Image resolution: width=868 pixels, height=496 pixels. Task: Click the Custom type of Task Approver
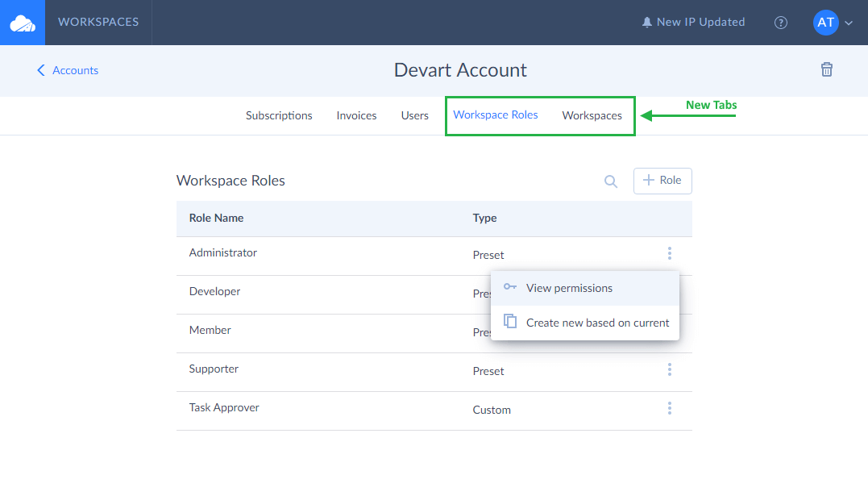[492, 410]
